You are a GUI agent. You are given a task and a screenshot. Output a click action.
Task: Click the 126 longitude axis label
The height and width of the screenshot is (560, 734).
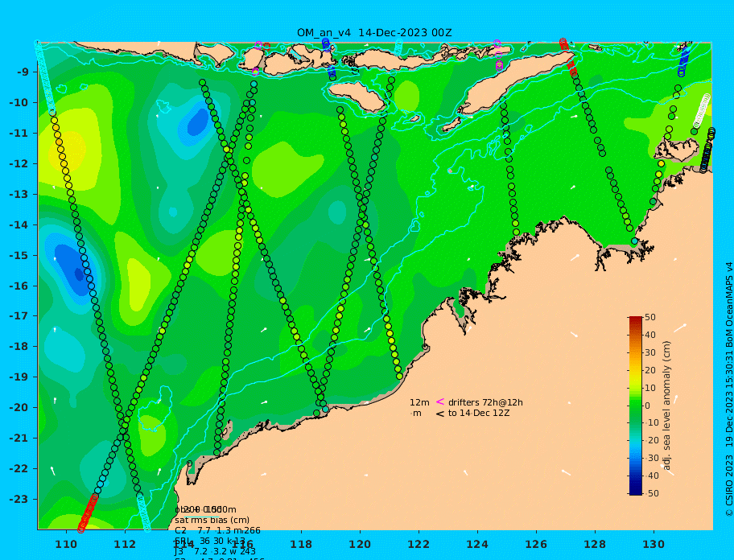click(536, 544)
